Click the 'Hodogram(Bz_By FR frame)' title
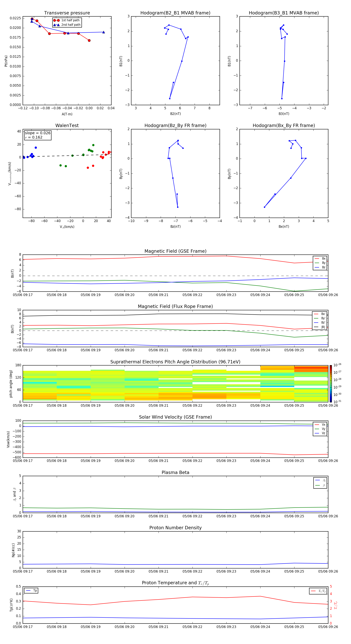The image size is (351, 644). point(175,125)
